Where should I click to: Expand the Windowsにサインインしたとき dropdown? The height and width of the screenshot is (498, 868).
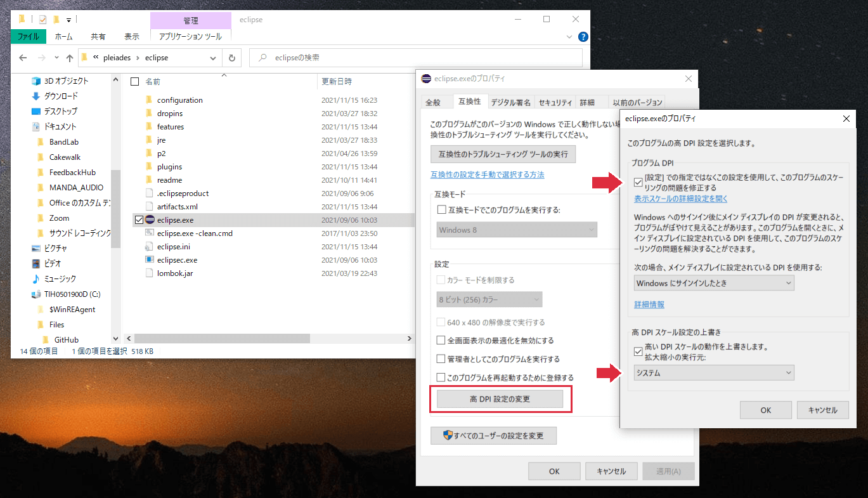(x=714, y=282)
